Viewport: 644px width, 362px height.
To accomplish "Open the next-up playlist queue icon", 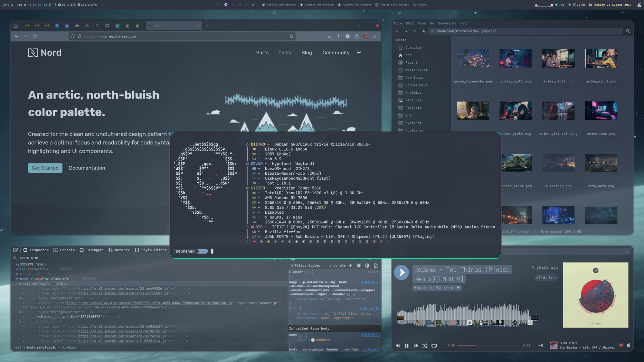I will 628,345.
